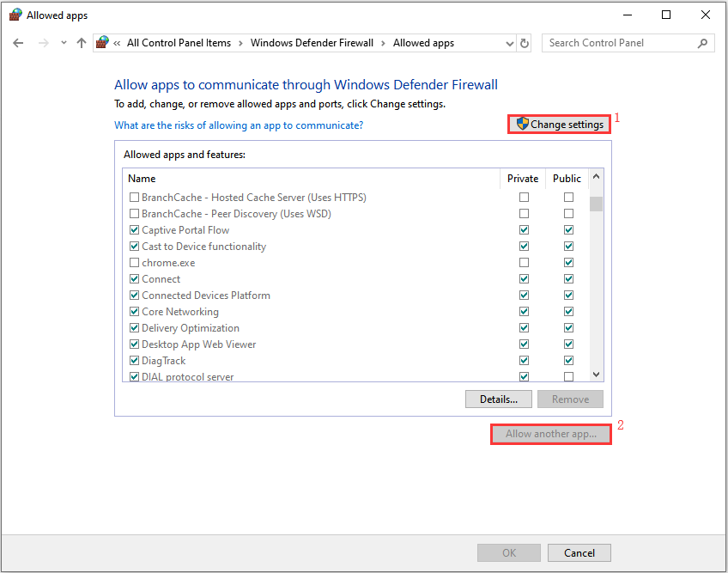
Task: Click the OK button
Action: pos(509,553)
